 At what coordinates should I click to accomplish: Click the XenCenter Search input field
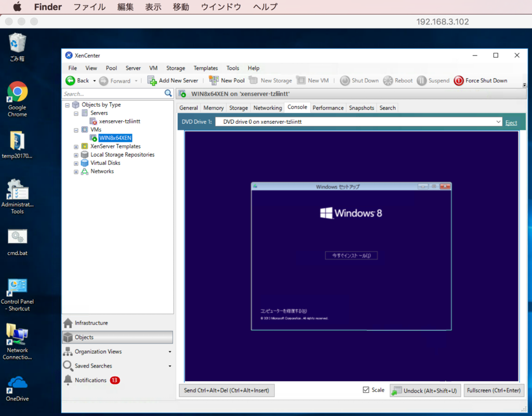click(113, 94)
